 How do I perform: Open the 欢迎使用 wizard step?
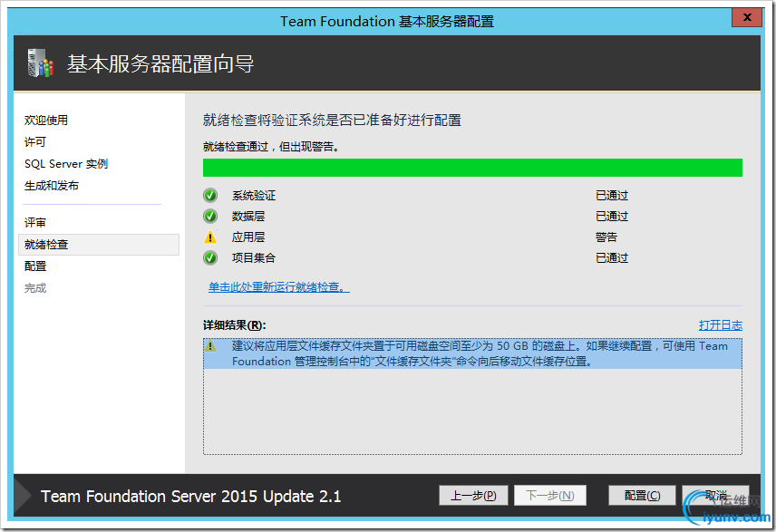point(46,121)
